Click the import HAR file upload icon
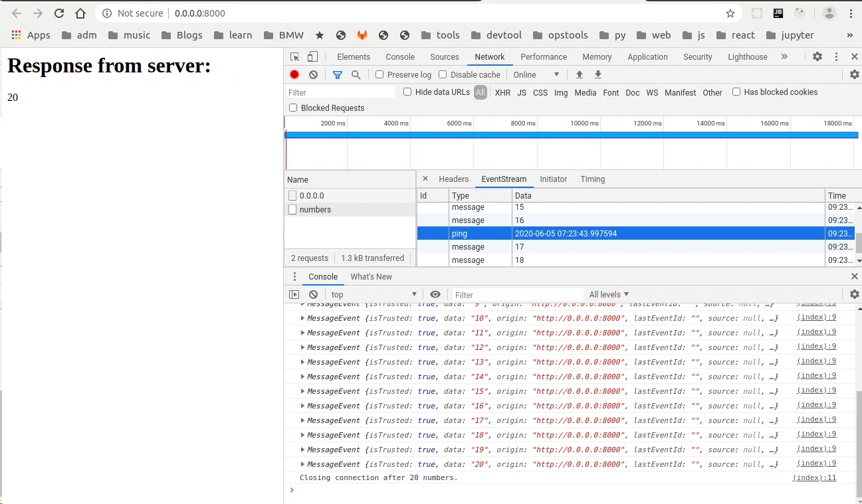862x504 pixels. click(580, 75)
